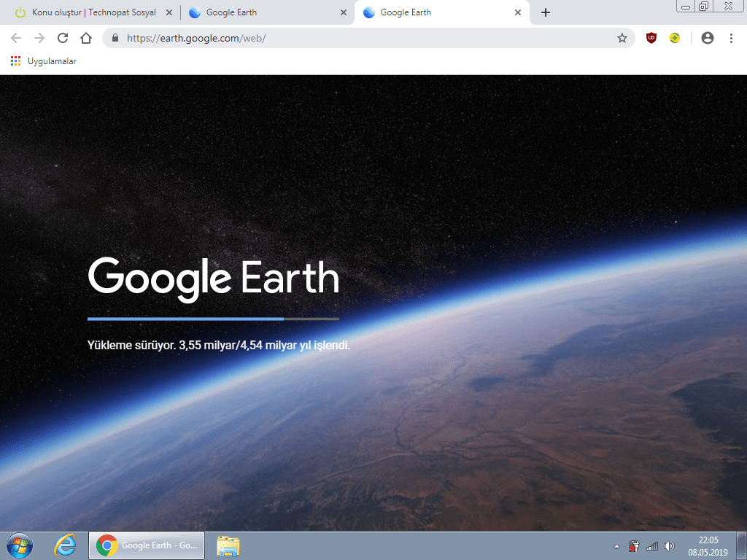Open a new tab with the plus button

546,12
